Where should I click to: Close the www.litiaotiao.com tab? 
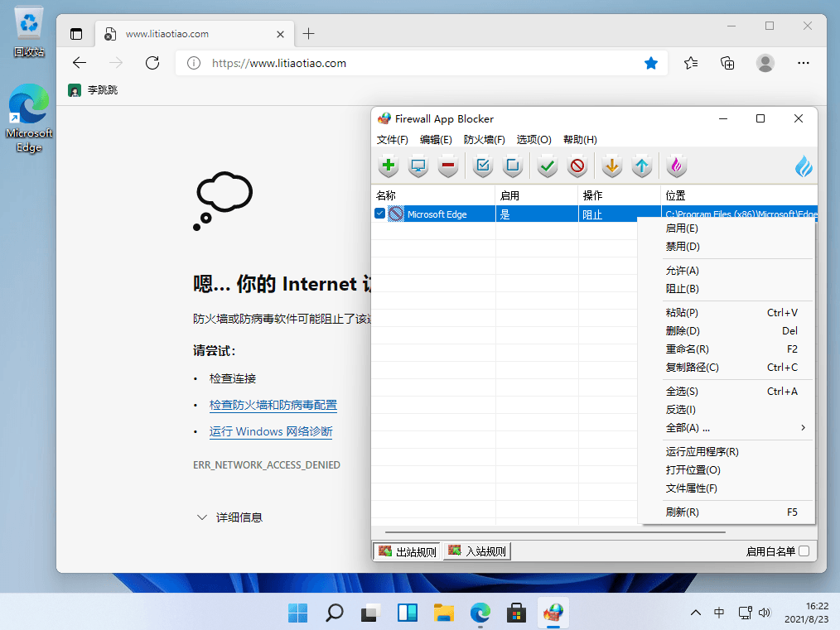click(280, 34)
